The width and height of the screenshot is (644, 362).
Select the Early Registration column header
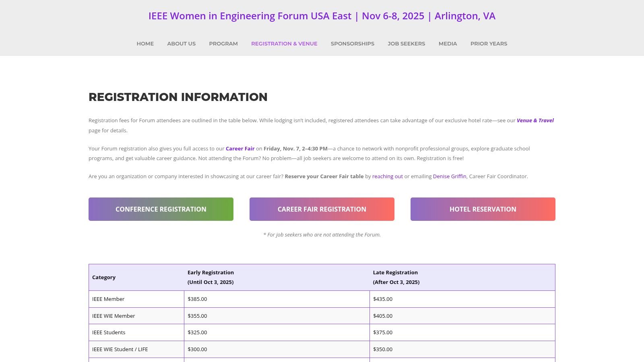277,278
